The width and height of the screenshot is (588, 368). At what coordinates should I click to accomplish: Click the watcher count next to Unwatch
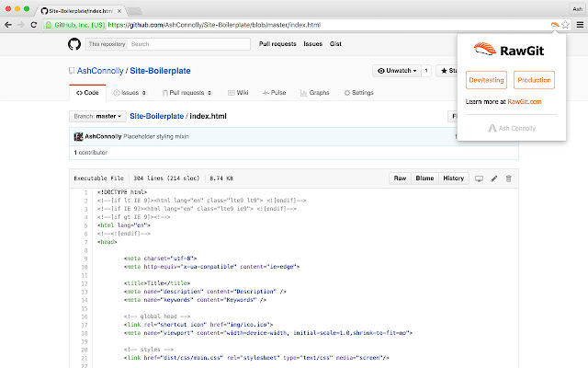pos(426,71)
